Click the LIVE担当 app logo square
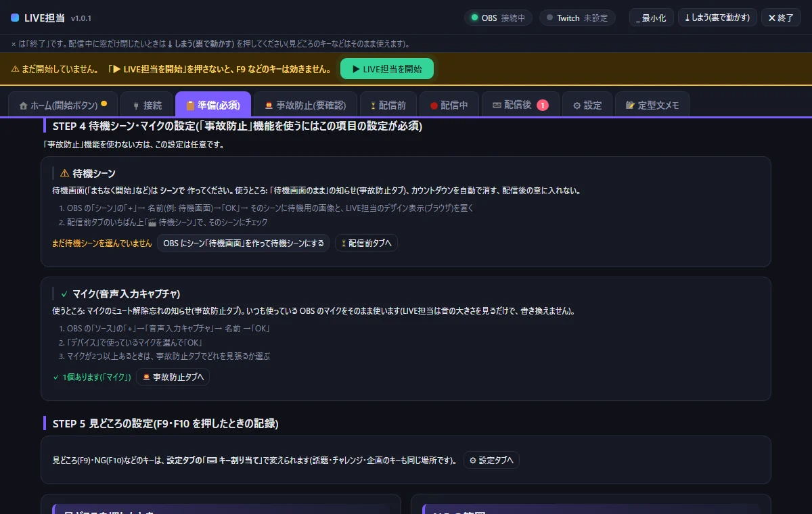This screenshot has width=812, height=514. (15, 18)
